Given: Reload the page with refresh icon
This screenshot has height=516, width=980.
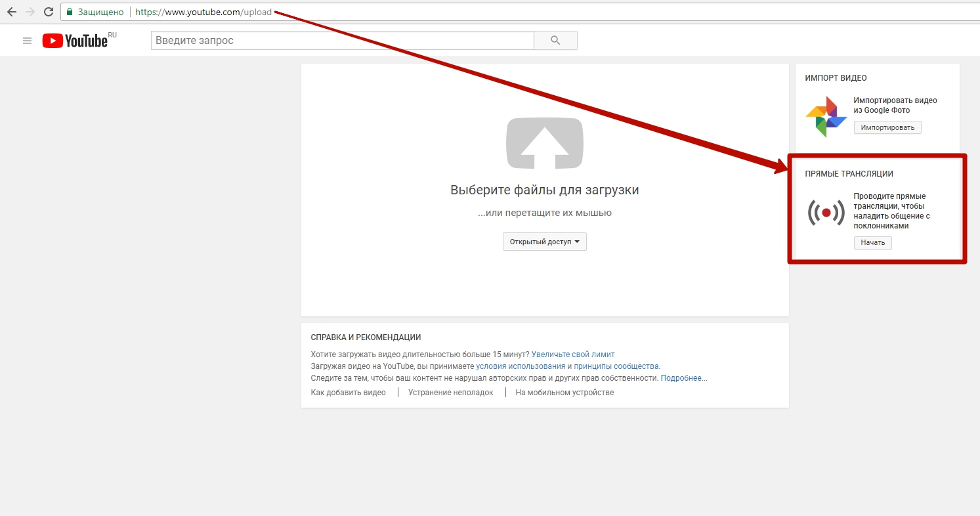Looking at the screenshot, I should 48,12.
